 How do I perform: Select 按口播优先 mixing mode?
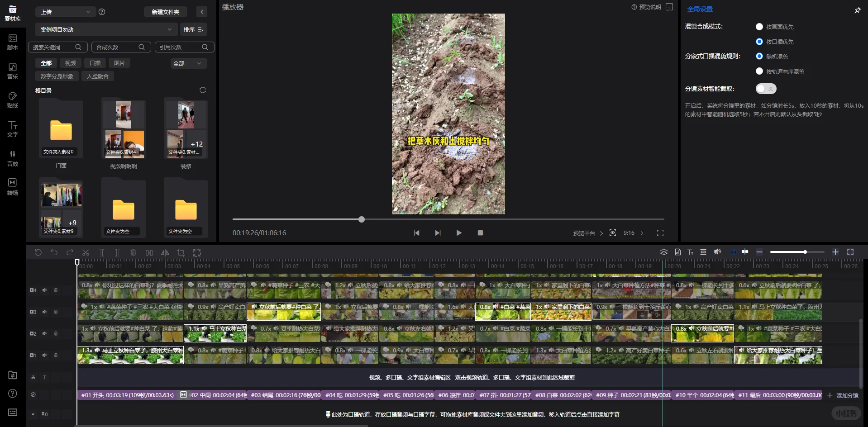tap(759, 42)
